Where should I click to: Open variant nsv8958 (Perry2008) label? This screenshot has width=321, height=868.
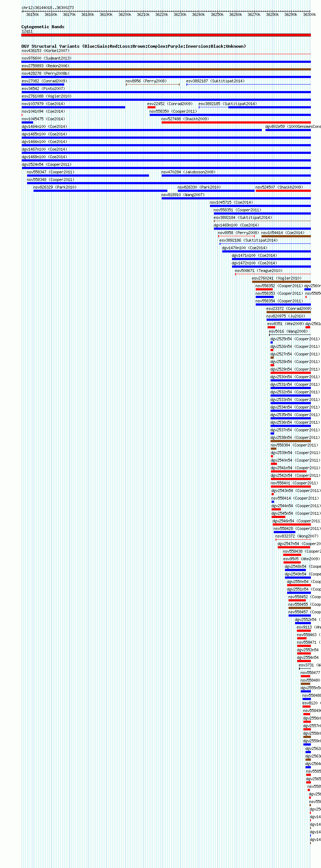coord(238,233)
